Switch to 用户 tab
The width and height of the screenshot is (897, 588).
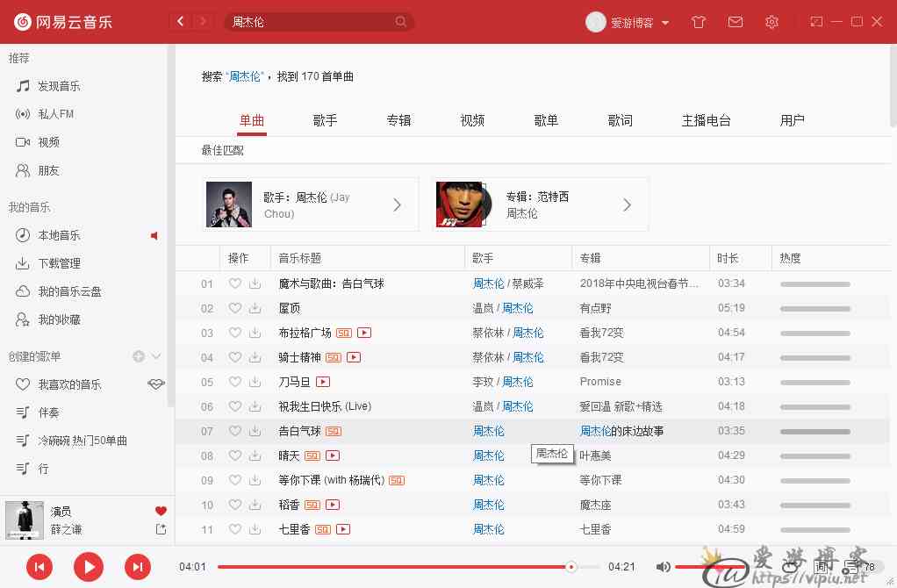(793, 121)
